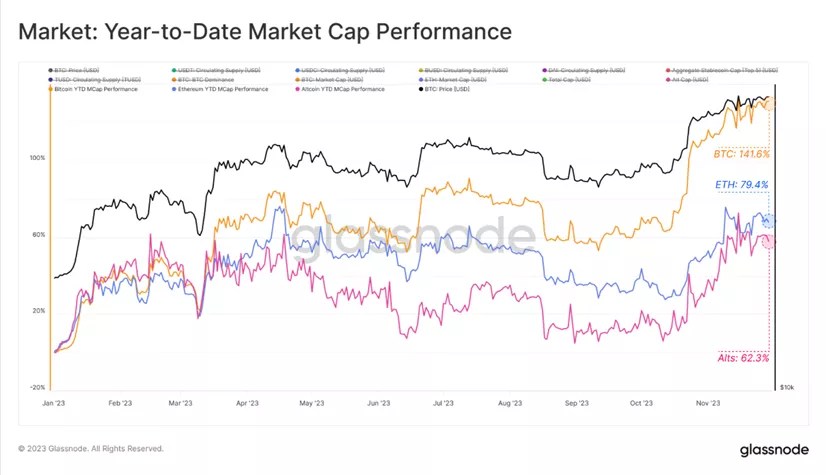The height and width of the screenshot is (475, 826).
Task: Click the black dot beside active BTC Price legend
Action: [420, 89]
